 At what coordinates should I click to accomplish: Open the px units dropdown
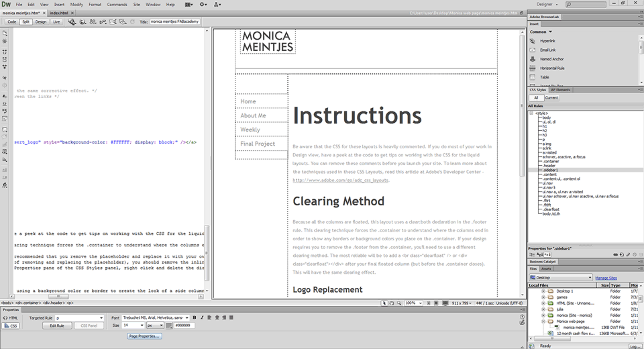[x=155, y=325]
